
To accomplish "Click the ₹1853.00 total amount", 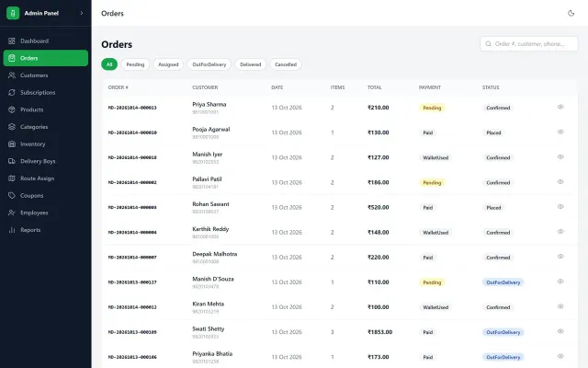I will pos(379,332).
